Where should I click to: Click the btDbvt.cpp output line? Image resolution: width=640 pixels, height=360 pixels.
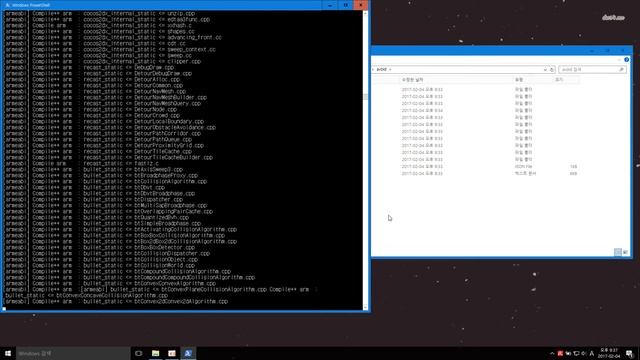pos(85,187)
